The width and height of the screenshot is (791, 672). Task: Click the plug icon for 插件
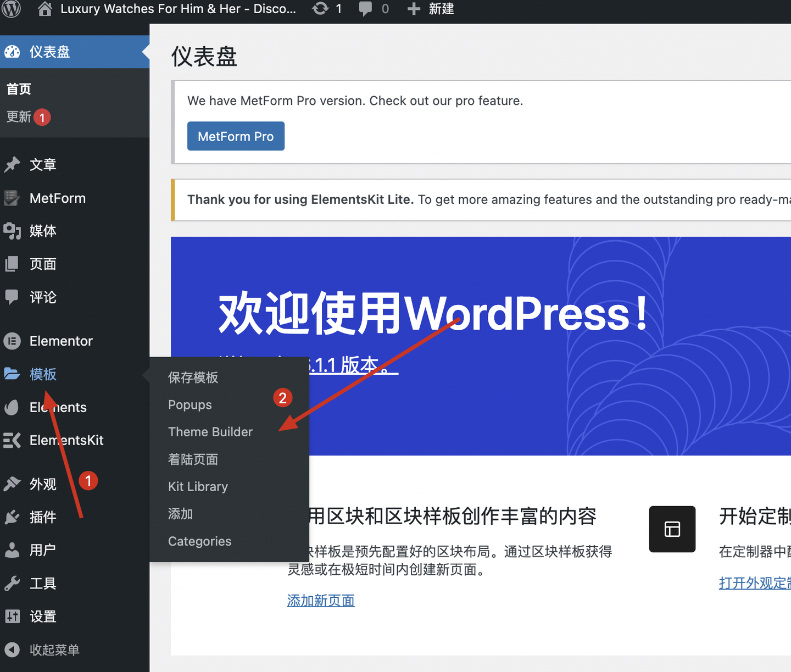[12, 517]
